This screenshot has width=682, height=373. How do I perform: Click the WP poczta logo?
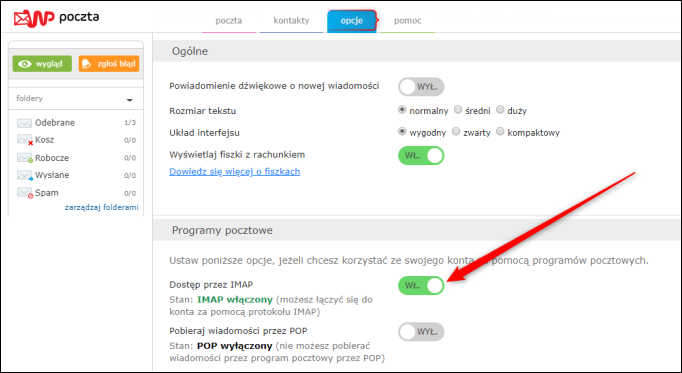tap(56, 18)
